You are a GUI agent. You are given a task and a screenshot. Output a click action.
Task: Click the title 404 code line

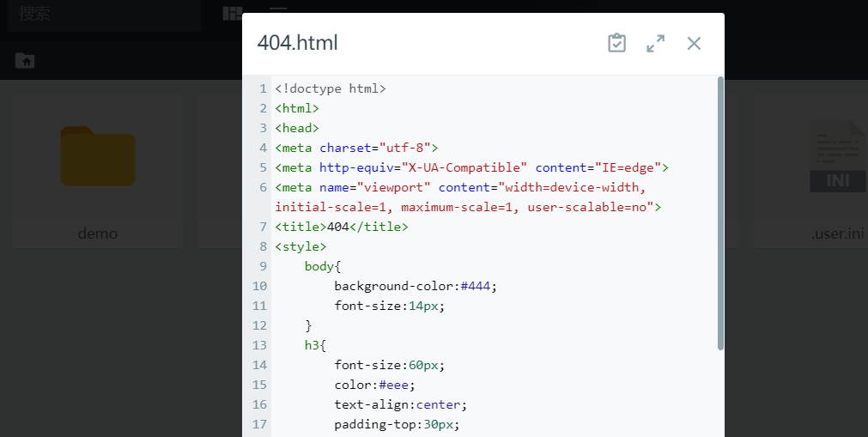[342, 227]
